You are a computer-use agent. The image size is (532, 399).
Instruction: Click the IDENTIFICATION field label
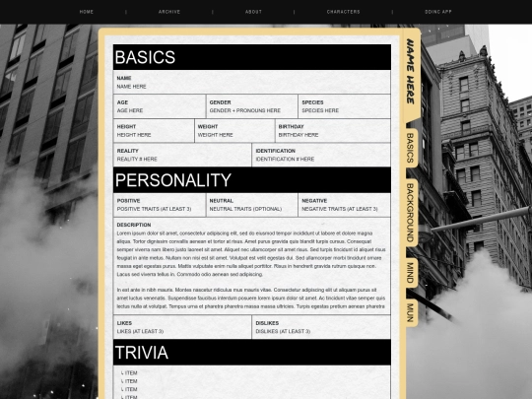[276, 151]
